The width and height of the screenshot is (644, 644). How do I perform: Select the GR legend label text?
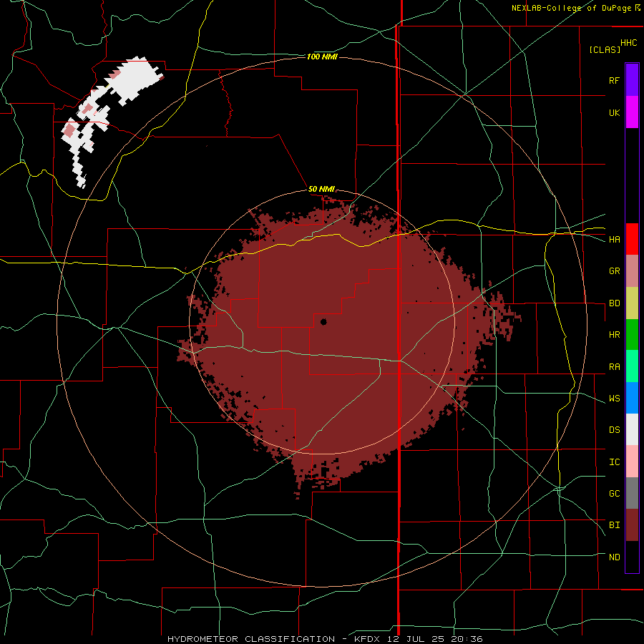[x=614, y=271]
